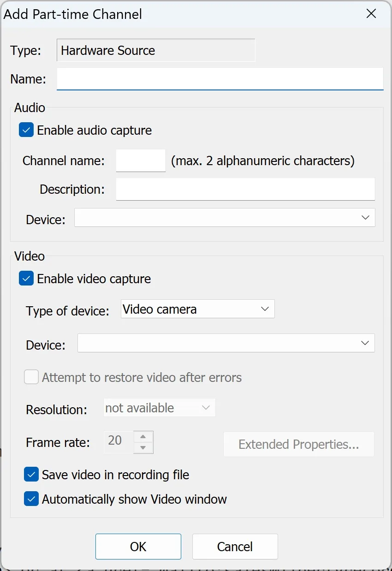The width and height of the screenshot is (392, 571).
Task: Uncheck Enable audio capture
Action: click(x=26, y=130)
